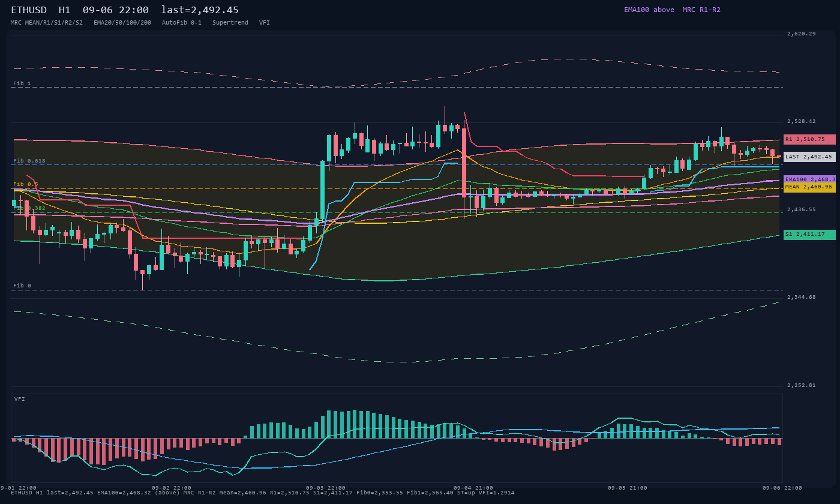Select the EMA100 price tag

click(x=809, y=179)
